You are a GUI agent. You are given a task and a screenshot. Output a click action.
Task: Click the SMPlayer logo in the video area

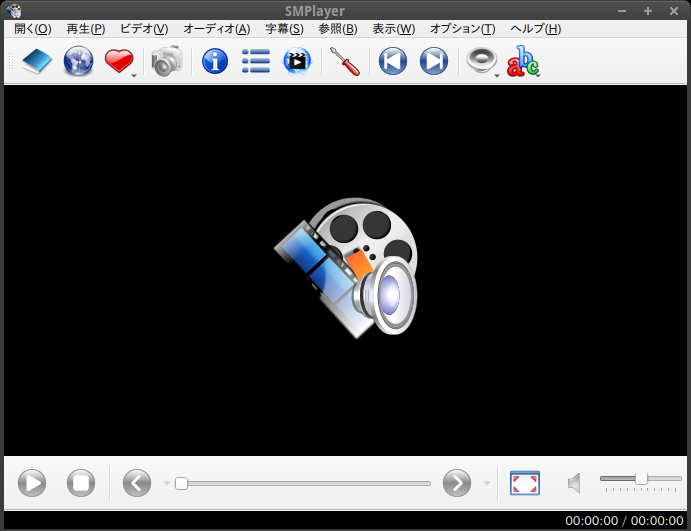pos(346,268)
